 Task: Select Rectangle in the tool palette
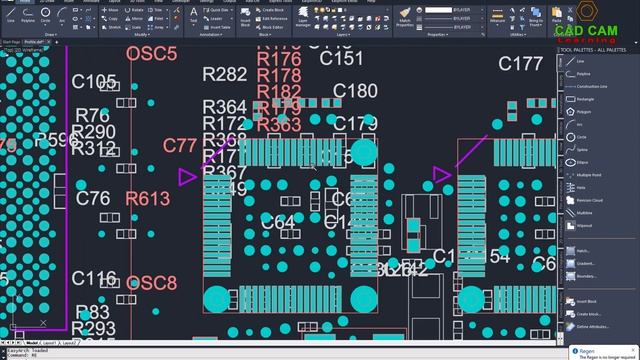(x=580, y=99)
